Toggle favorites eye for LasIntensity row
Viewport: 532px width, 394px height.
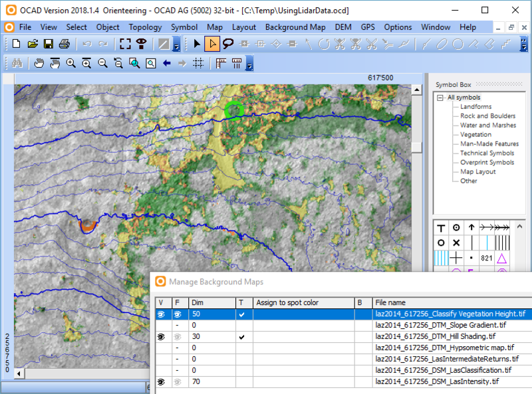[177, 382]
